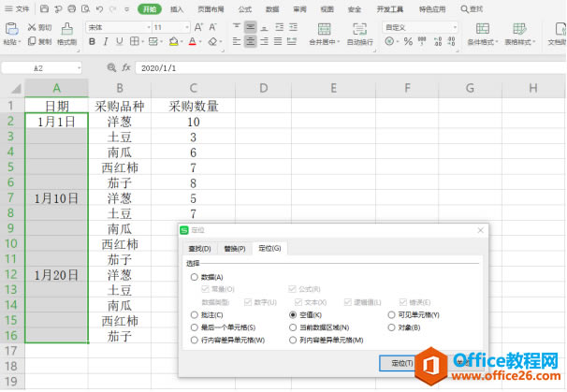Click the 查找 search button in ribbon

[x=472, y=8]
